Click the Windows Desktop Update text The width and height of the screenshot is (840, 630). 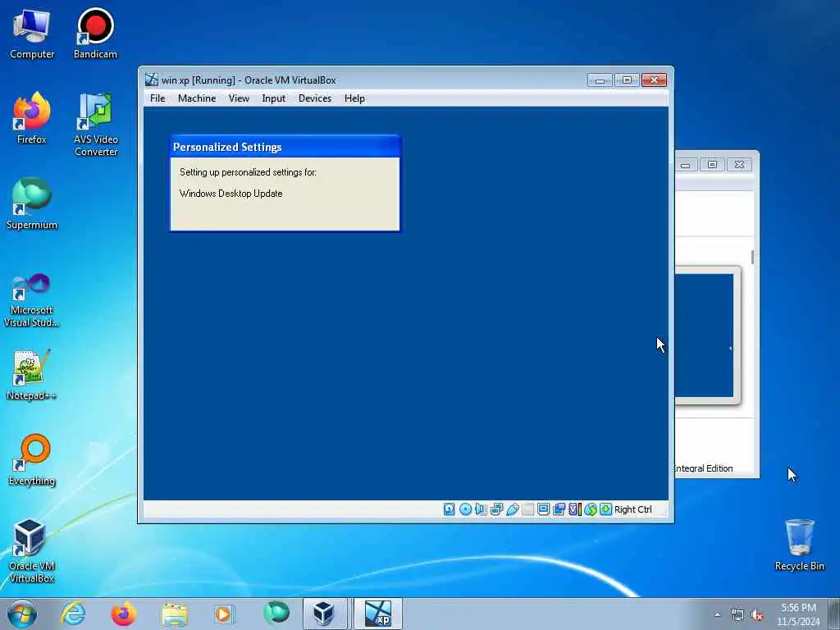coord(231,194)
